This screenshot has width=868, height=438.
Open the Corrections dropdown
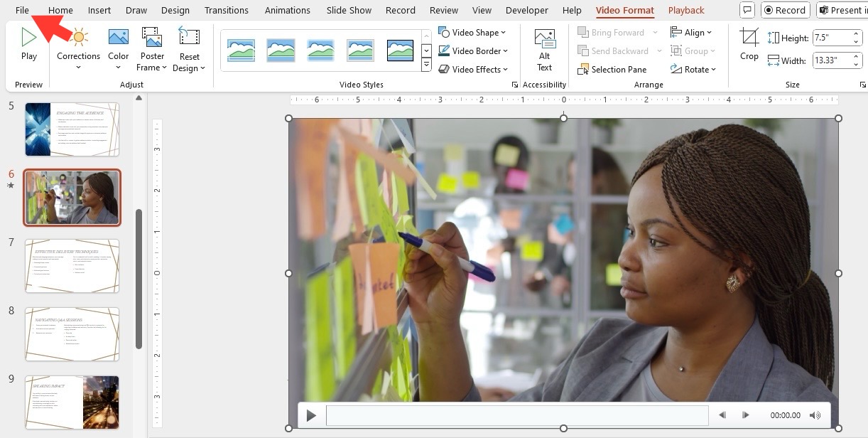(78, 50)
